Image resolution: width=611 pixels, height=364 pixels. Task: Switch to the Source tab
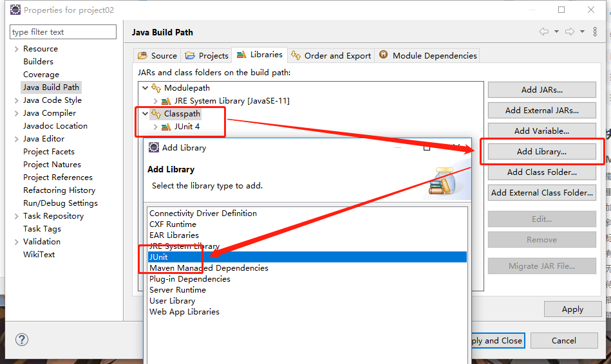coord(158,56)
